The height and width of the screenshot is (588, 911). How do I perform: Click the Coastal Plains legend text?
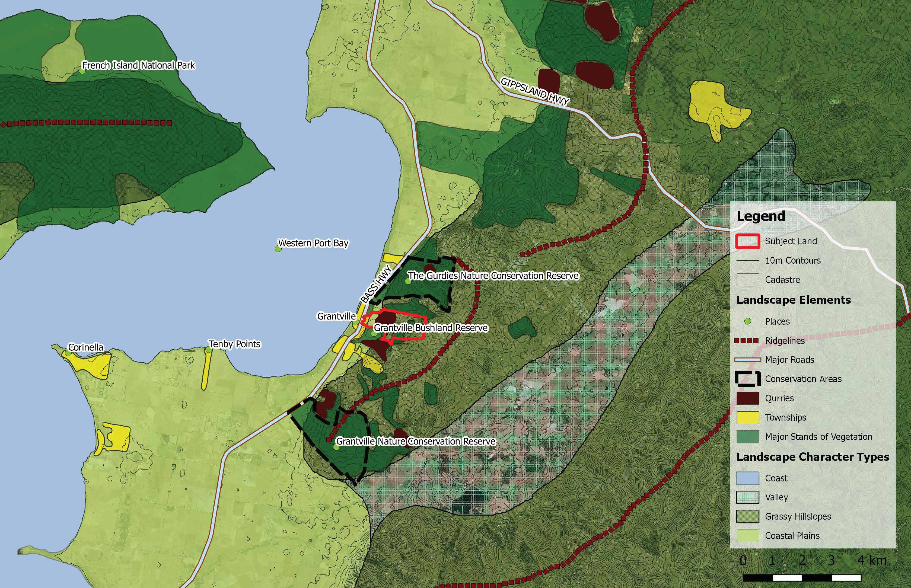point(792,535)
